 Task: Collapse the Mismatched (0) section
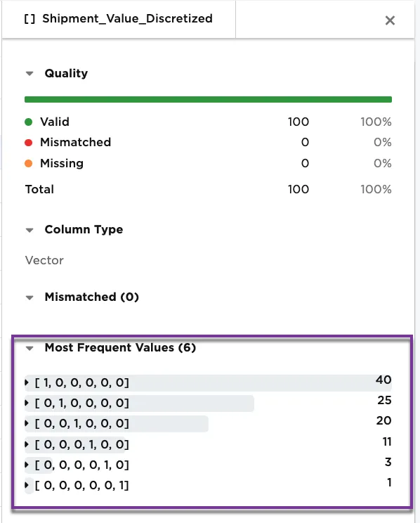tap(29, 297)
